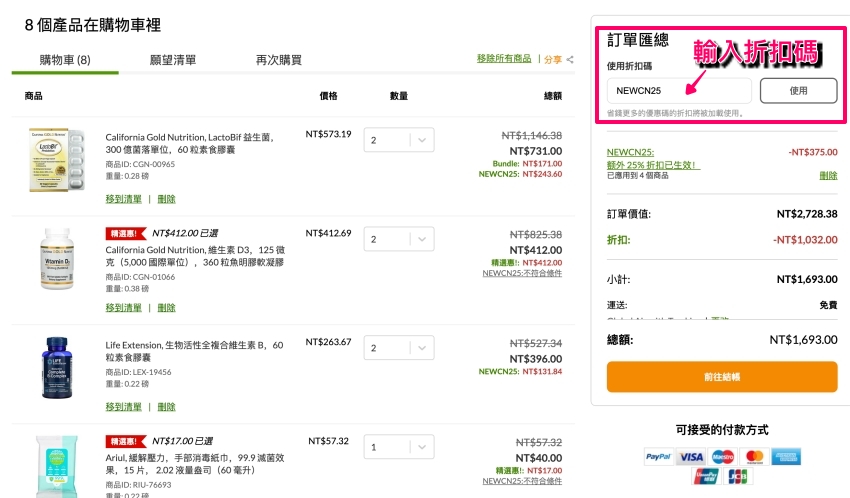Click the American Express payment icon
Viewport: 850px width, 498px height.
coord(786,457)
